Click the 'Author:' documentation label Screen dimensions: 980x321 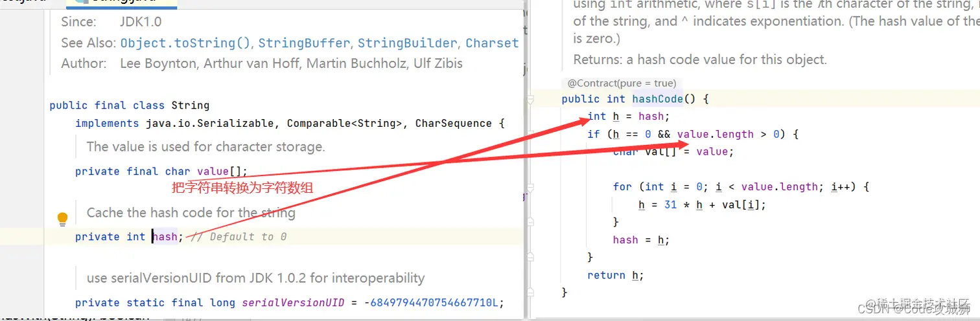[84, 63]
